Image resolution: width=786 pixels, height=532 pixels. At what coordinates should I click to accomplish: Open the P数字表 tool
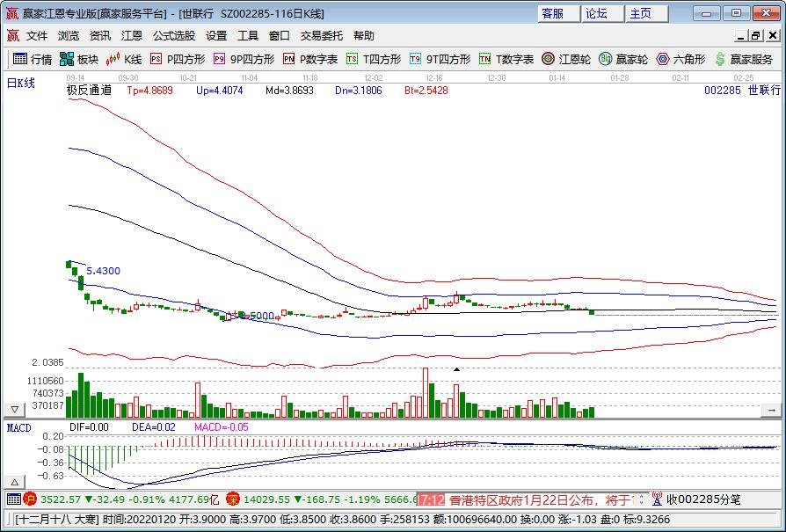(310, 59)
